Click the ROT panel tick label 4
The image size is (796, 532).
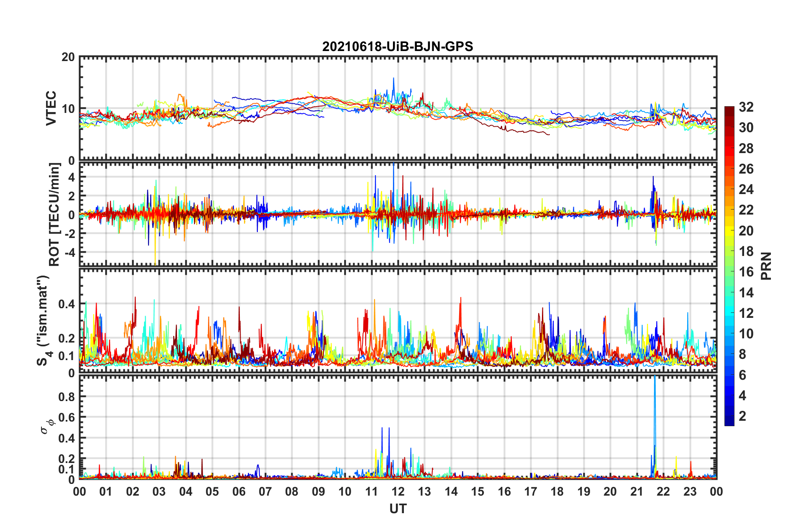[72, 177]
